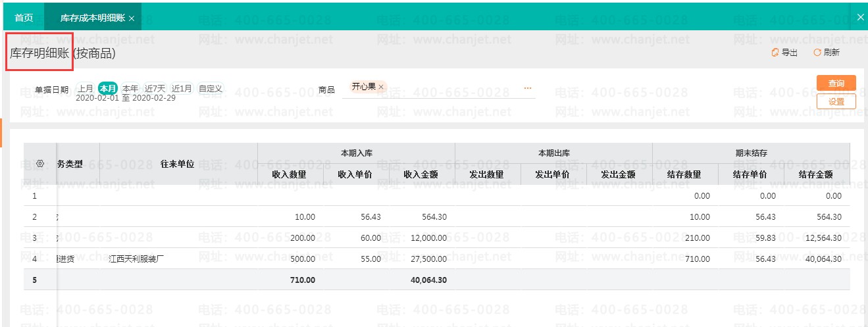Screen dimensions: 868x327
Task: Close the window with top-right X
Action: click(860, 18)
